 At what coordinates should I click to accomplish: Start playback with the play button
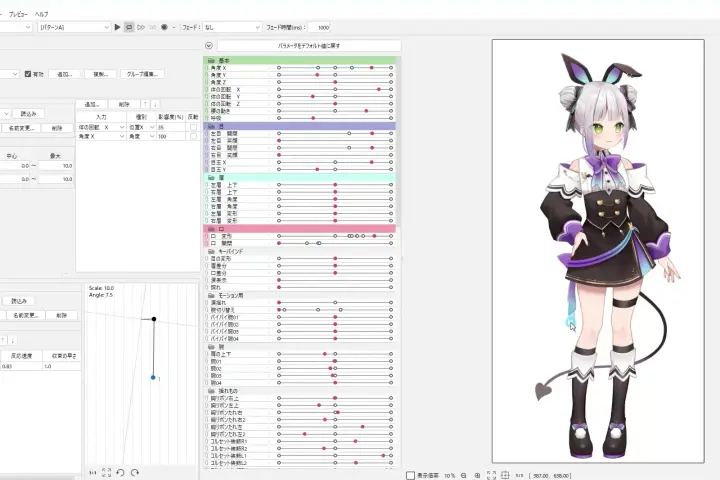pyautogui.click(x=118, y=28)
